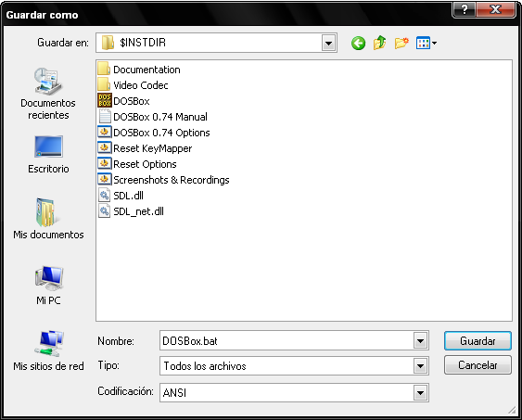Click the 'Video Codec' folder name
The image size is (522, 420).
(x=141, y=85)
